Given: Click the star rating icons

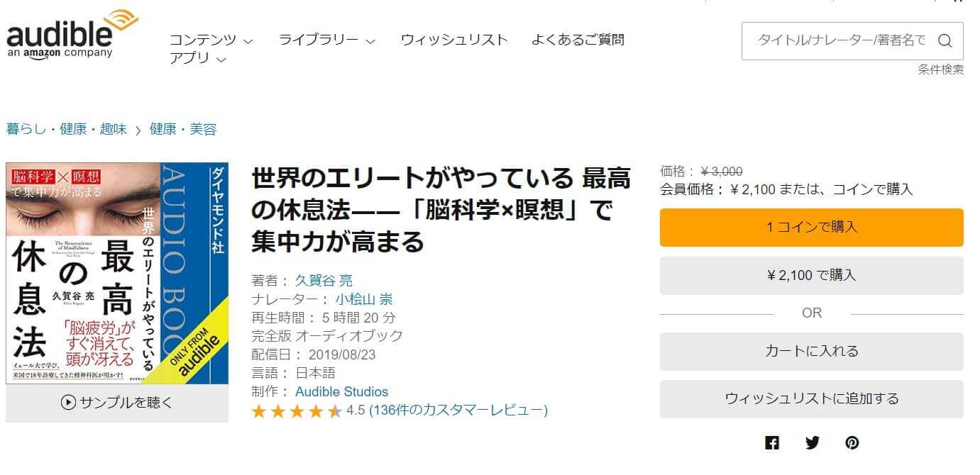Looking at the screenshot, I should pos(297,410).
